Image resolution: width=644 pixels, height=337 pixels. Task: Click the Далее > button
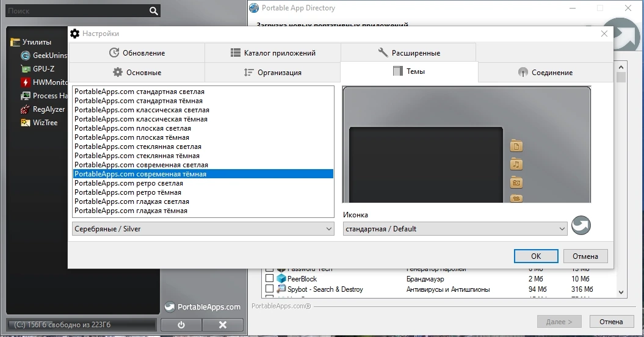click(x=559, y=322)
